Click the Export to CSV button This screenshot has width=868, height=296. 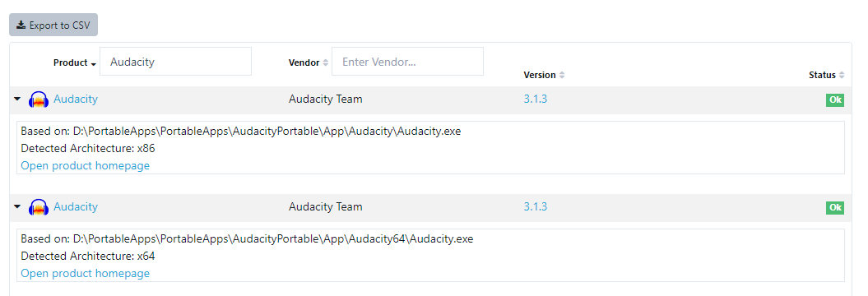point(53,25)
